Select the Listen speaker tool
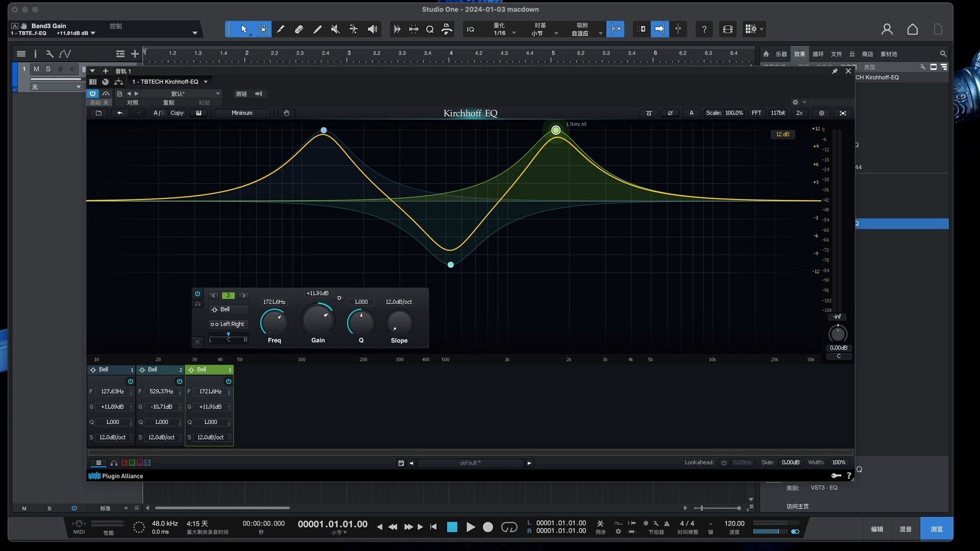The height and width of the screenshot is (551, 980). (x=373, y=29)
